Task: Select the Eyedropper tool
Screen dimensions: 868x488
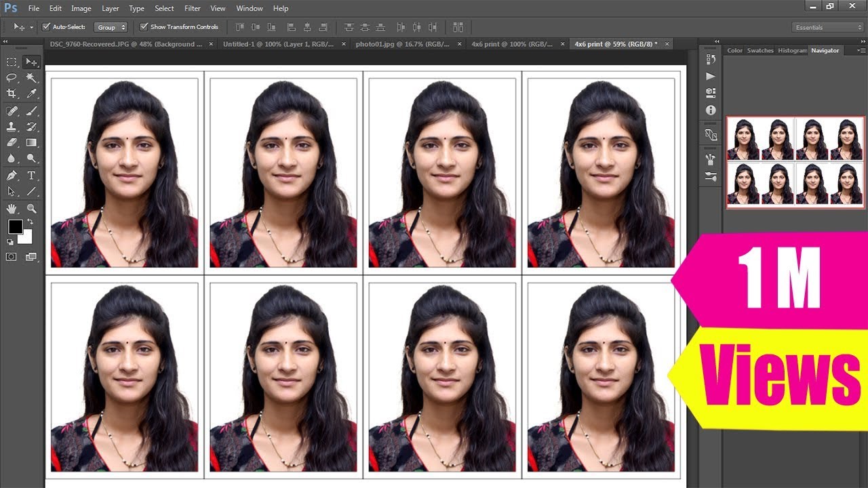Action: (x=31, y=94)
